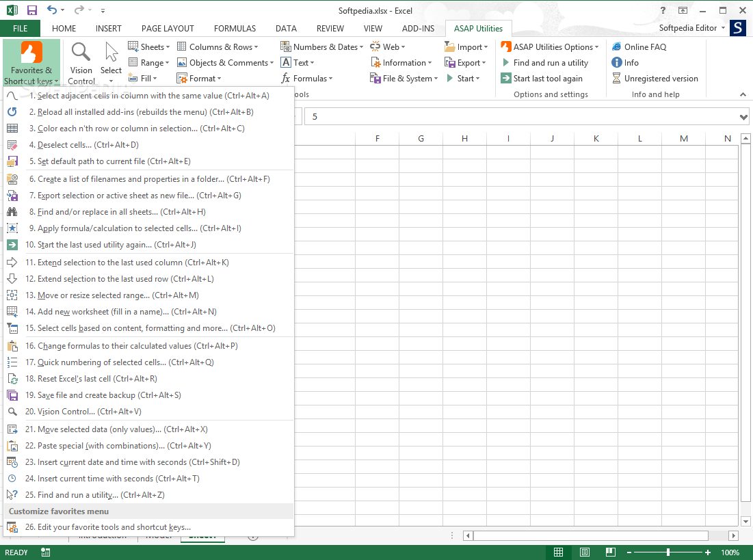This screenshot has height=560, width=753.
Task: Click the vertical scrollbar down arrow
Action: click(745, 521)
